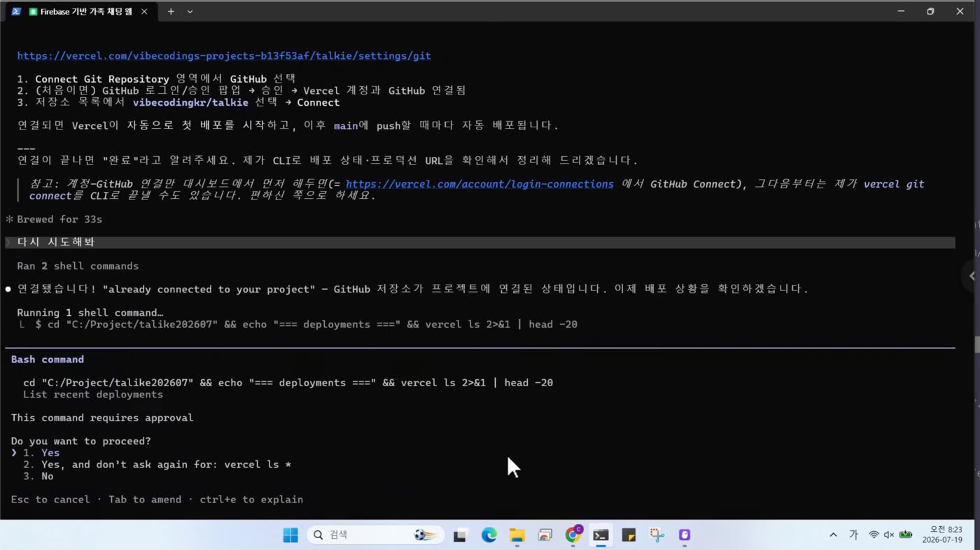Open the Chrome browser taskbar icon

pos(573,535)
